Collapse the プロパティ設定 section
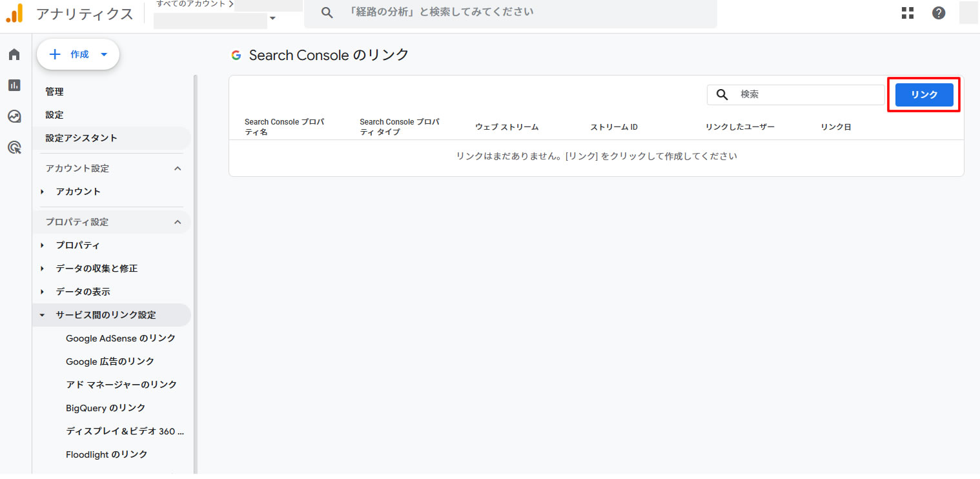The width and height of the screenshot is (980, 479). point(178,222)
